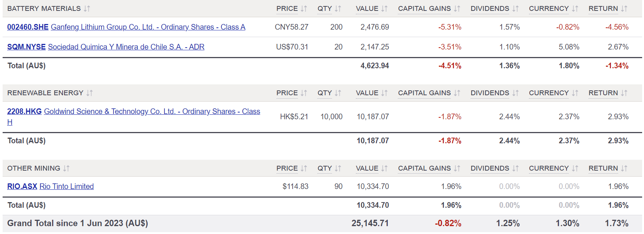644x234 pixels.
Task: Open Goldwind Science & Technology link
Action: (x=152, y=111)
